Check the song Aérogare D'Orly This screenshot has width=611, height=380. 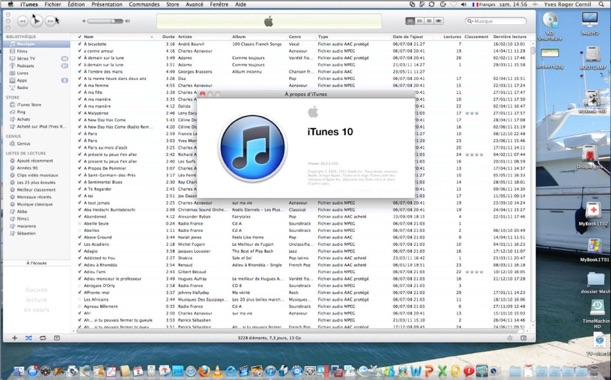point(79,286)
